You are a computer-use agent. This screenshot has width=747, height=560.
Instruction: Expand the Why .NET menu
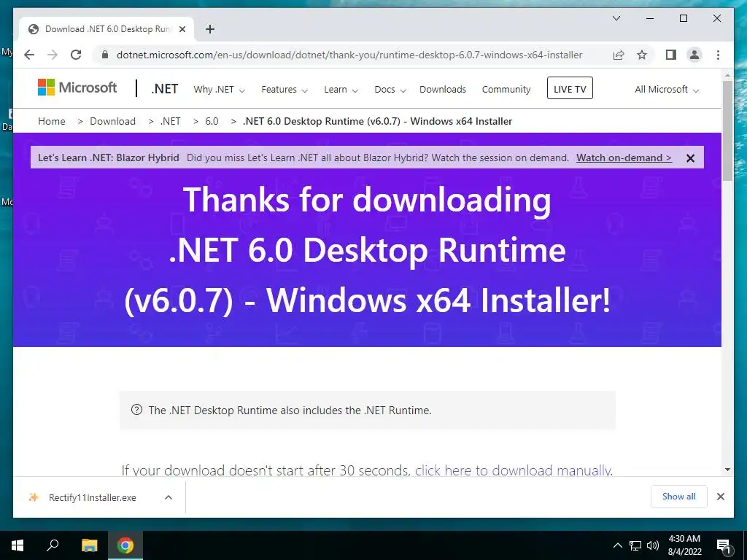[219, 90]
